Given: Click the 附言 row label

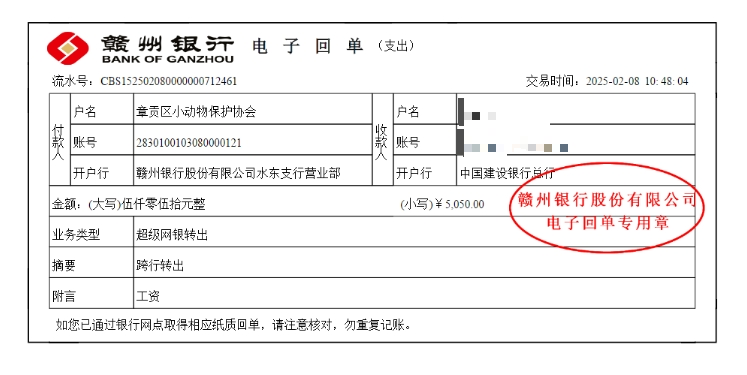Looking at the screenshot, I should [x=64, y=296].
